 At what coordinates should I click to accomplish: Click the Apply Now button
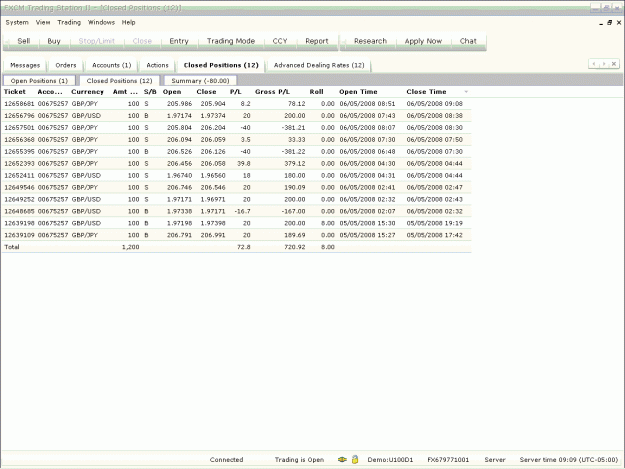tap(423, 41)
